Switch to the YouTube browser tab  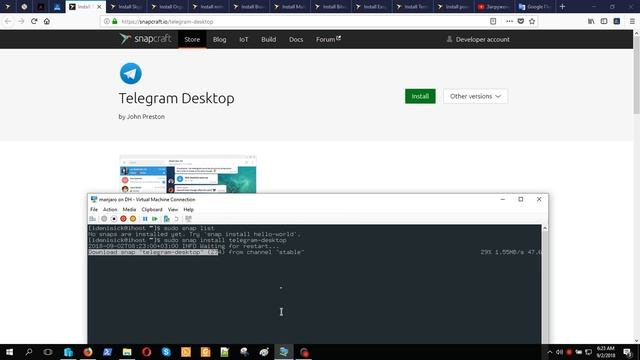coord(494,7)
